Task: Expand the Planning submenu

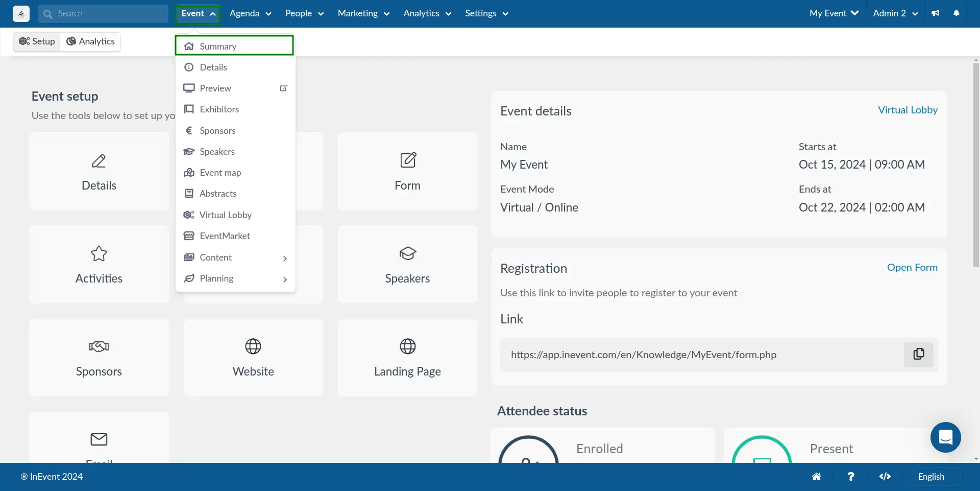Action: [235, 278]
